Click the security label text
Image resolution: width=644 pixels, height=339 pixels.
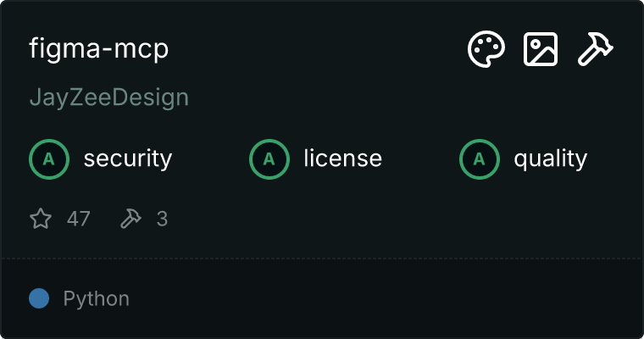128,159
